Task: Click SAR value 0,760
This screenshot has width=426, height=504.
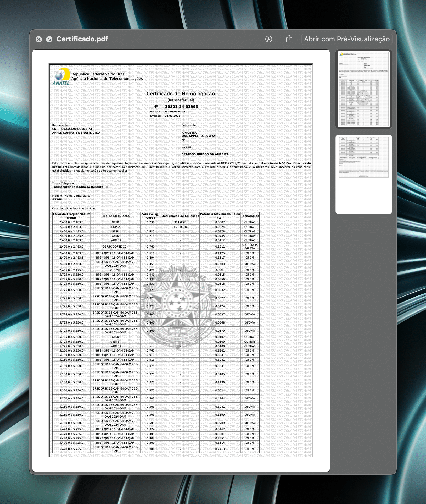Action: coord(151,246)
